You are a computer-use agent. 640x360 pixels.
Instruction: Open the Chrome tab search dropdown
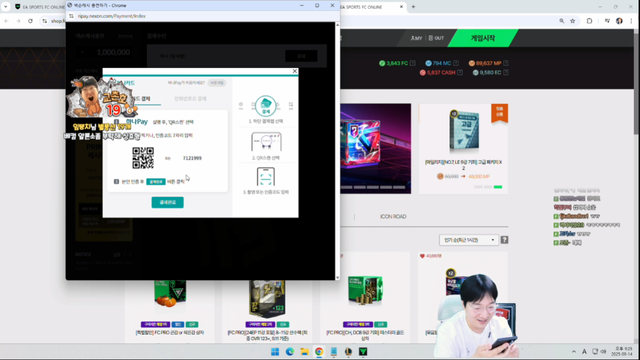coord(6,7)
